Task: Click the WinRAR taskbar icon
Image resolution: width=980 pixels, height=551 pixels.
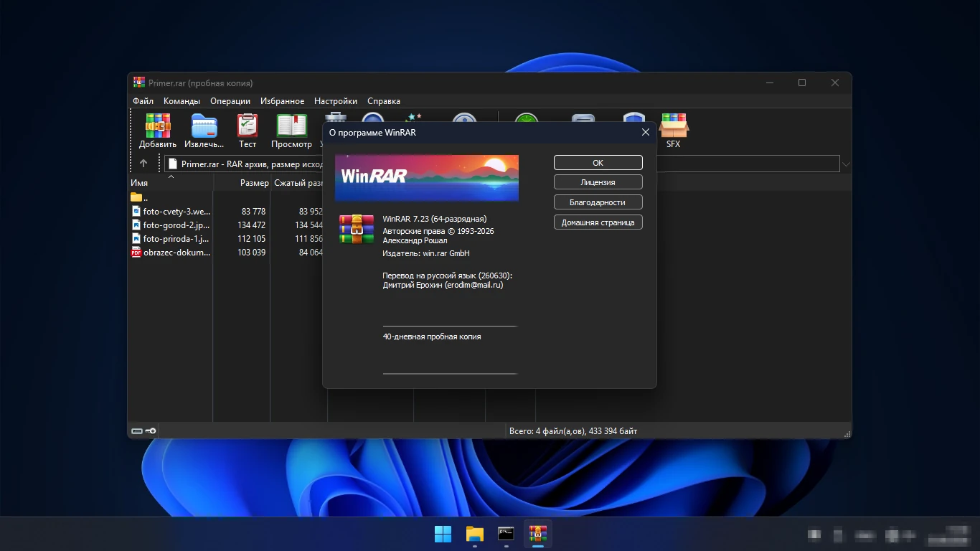Action: [538, 534]
